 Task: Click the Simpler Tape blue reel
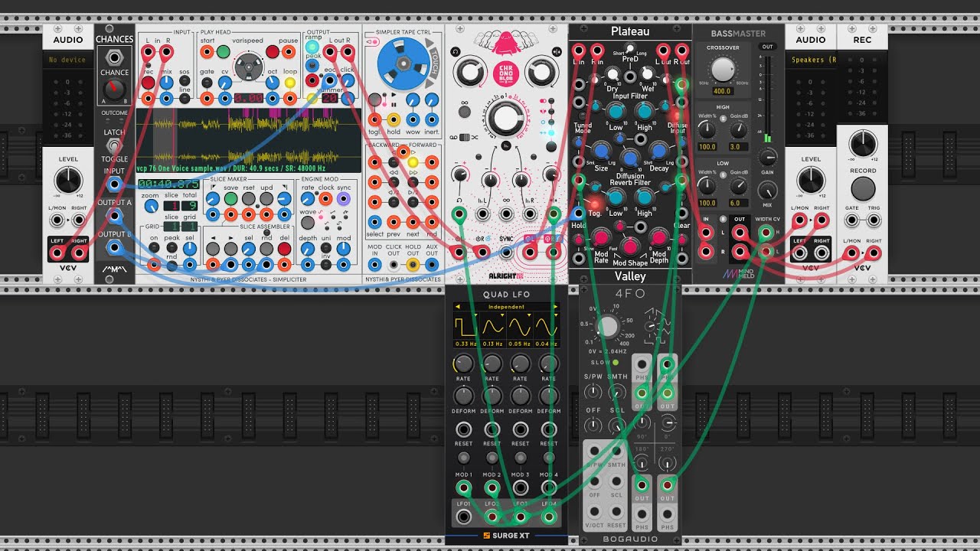tap(403, 64)
